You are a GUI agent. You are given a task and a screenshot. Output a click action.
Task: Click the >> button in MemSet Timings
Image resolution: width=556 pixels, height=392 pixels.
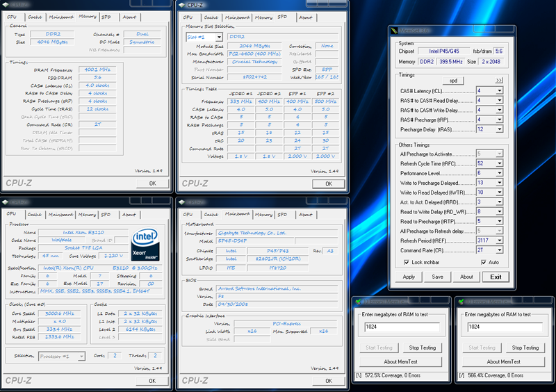point(499,81)
